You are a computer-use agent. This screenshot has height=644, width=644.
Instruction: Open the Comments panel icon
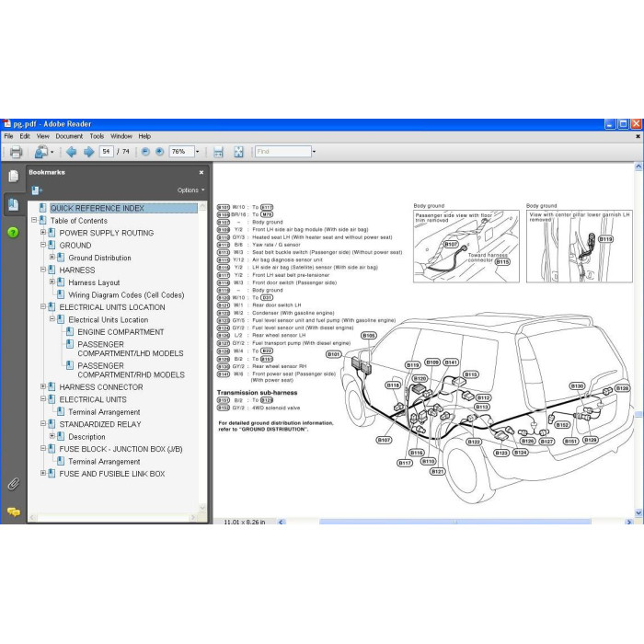click(x=13, y=512)
